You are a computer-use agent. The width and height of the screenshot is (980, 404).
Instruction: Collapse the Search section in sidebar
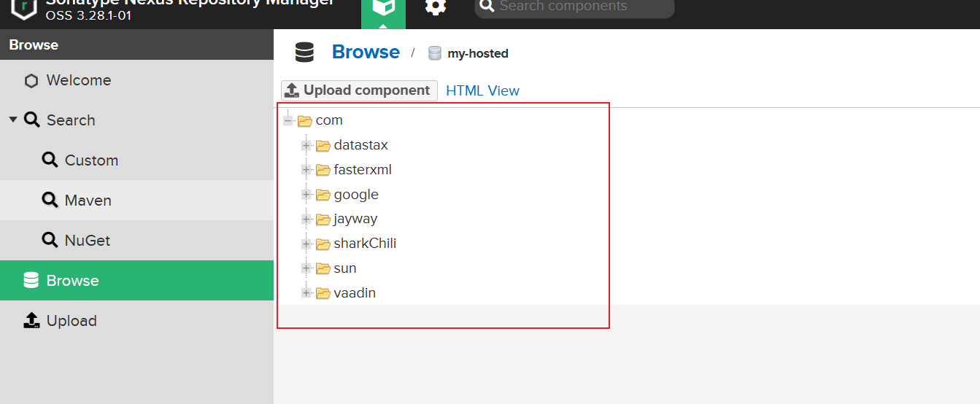[13, 120]
